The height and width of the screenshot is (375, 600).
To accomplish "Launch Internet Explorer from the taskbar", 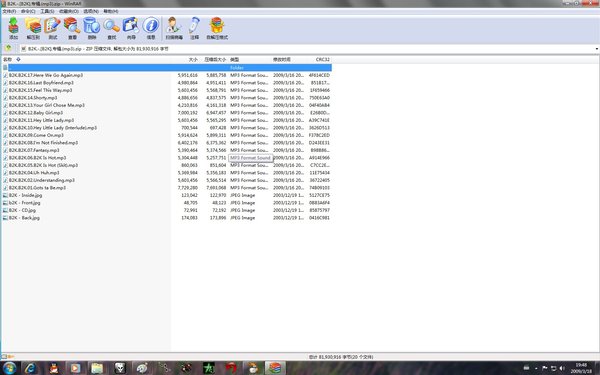I will 31,368.
